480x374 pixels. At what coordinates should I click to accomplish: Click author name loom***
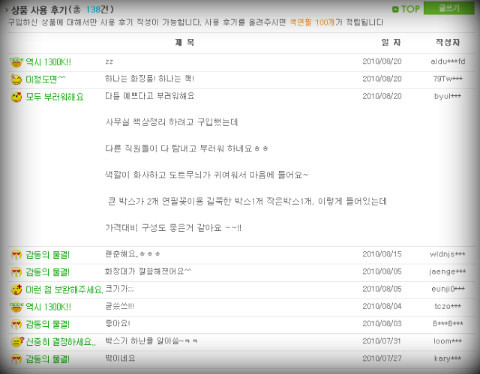coord(448,341)
